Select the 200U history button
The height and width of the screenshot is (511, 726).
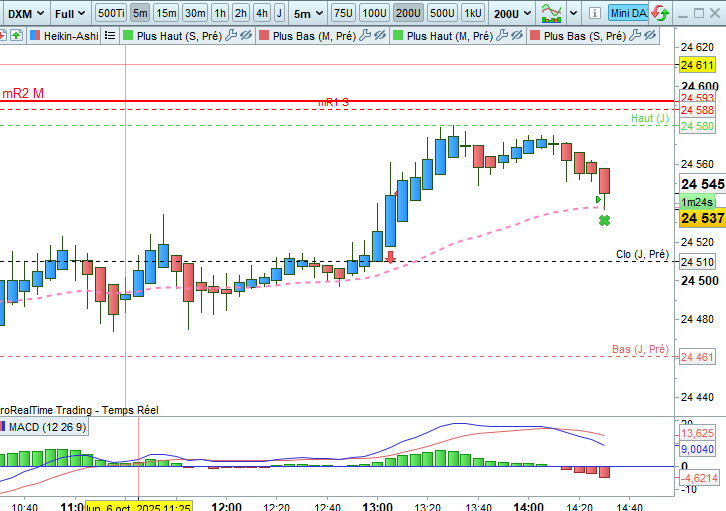408,13
